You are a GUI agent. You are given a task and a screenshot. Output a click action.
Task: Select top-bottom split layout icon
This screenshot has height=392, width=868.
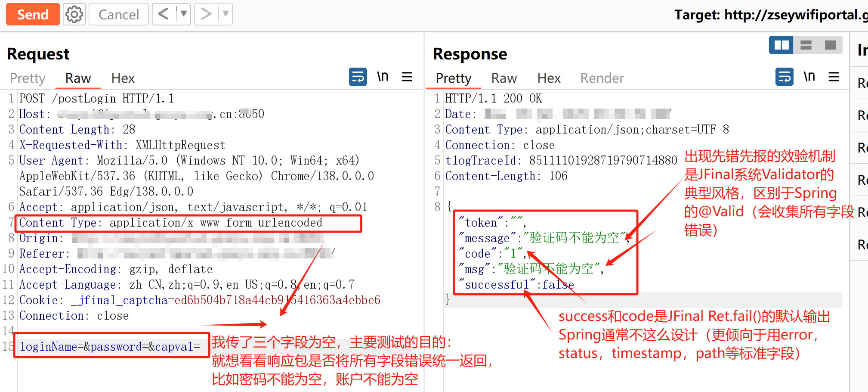[806, 45]
